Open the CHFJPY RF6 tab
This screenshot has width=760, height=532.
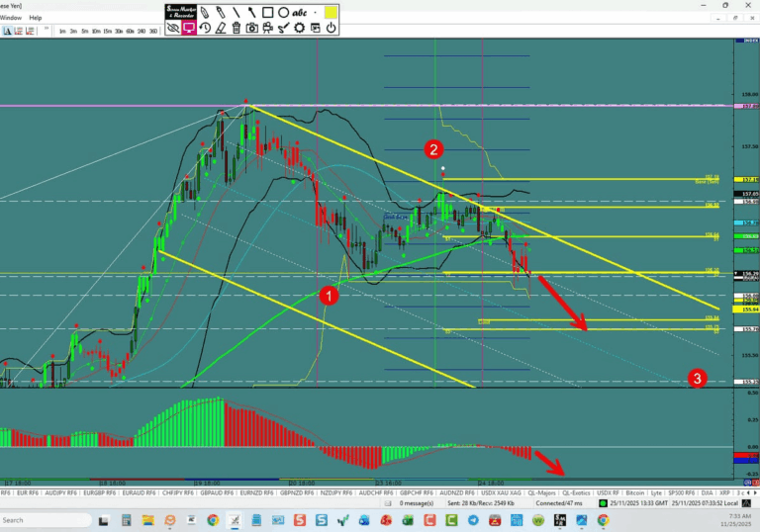pos(178,492)
